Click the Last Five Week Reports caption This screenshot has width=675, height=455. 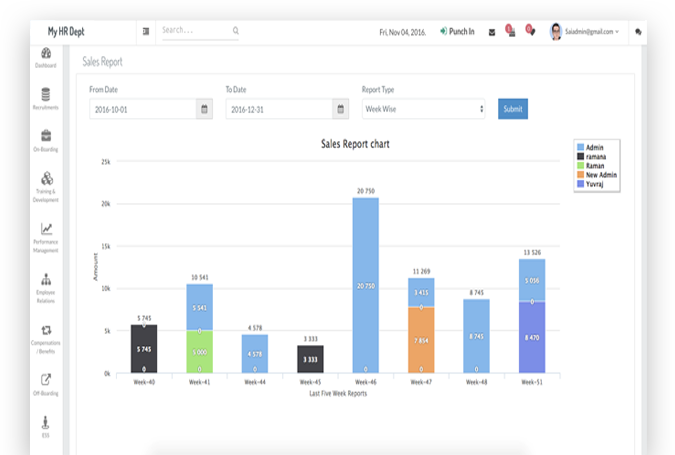click(x=338, y=393)
